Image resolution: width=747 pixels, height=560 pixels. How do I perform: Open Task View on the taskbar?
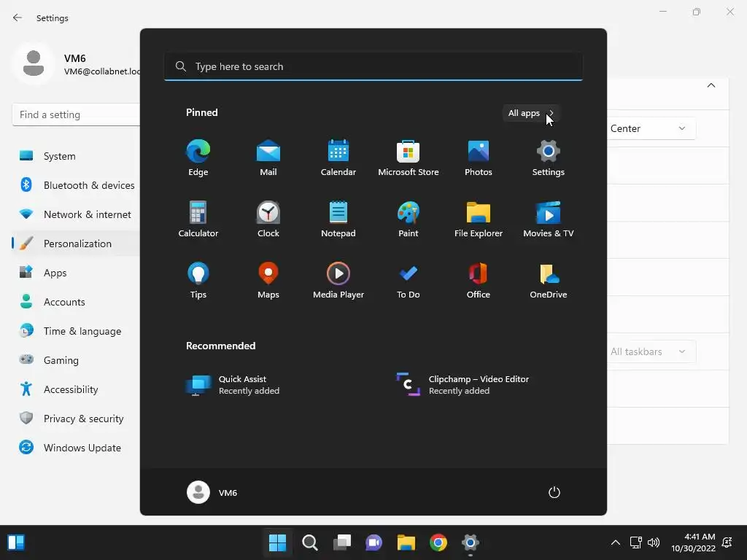tap(341, 542)
